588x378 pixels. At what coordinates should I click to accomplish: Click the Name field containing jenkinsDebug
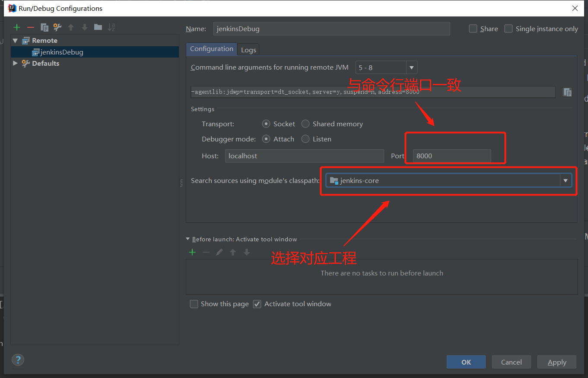332,29
